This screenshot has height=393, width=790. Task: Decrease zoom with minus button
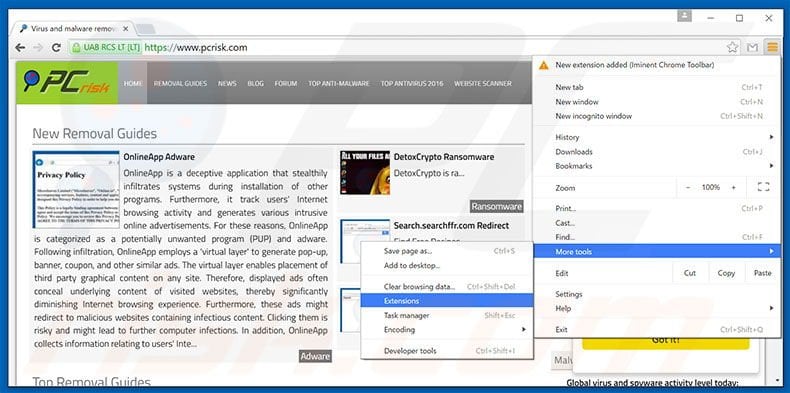coord(688,187)
